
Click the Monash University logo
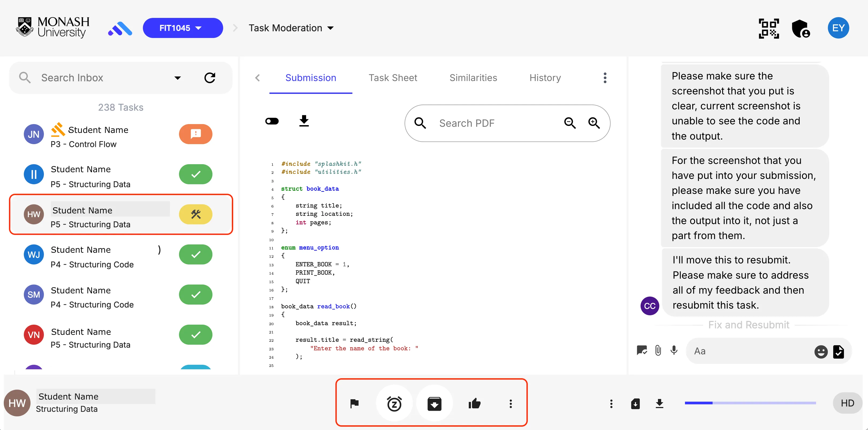(x=53, y=27)
